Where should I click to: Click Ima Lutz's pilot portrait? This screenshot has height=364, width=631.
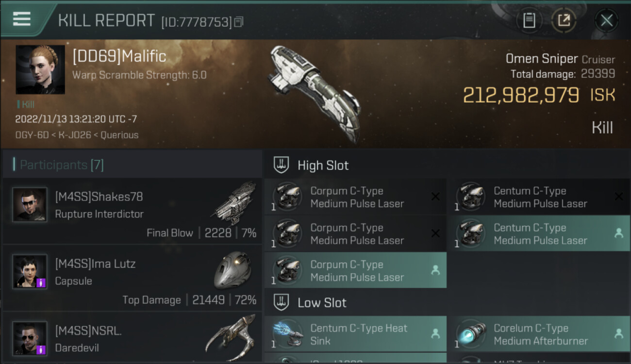pos(30,272)
